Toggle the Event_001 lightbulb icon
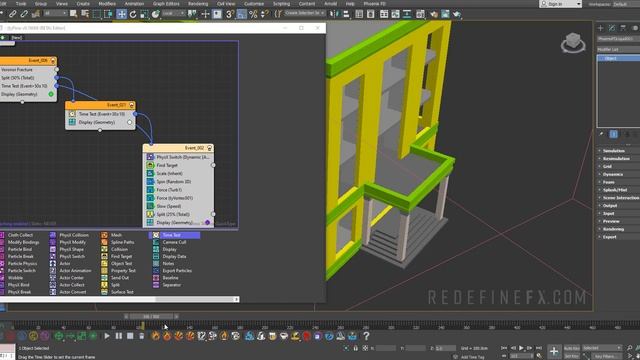The width and height of the screenshot is (640, 360). (131, 105)
